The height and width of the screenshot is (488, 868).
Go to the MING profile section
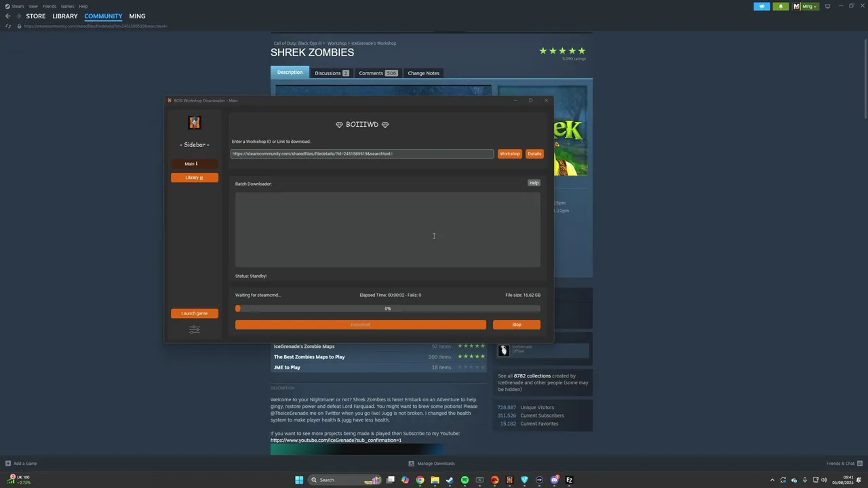[137, 16]
